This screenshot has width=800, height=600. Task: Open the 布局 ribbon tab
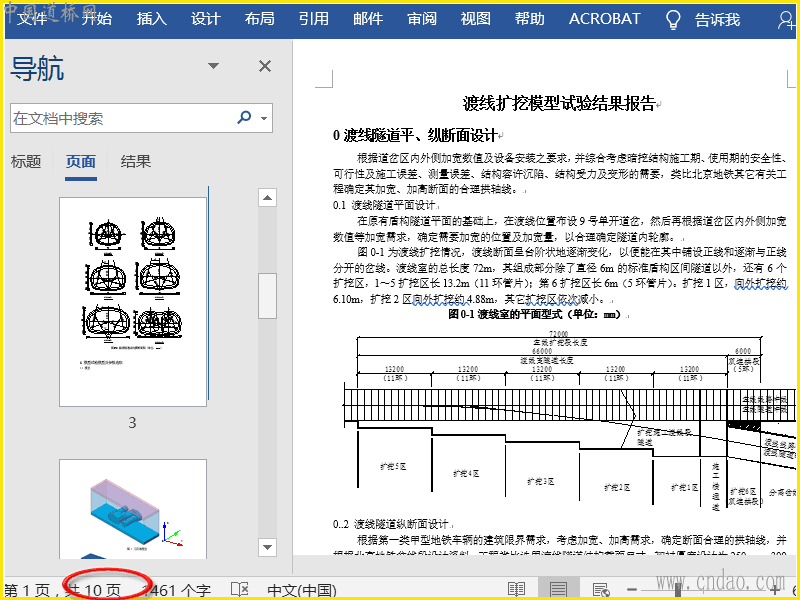260,19
